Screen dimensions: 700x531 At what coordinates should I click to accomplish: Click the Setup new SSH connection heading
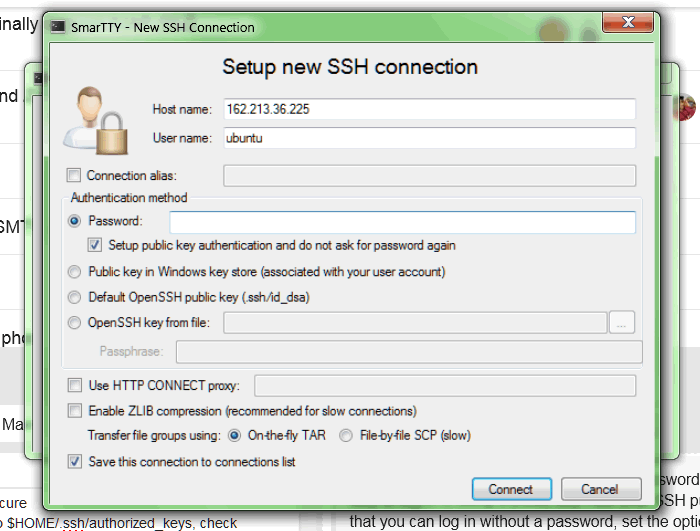[350, 67]
